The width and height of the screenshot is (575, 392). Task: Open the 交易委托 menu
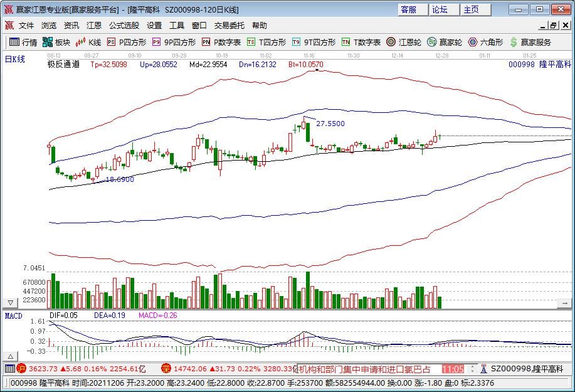tap(229, 25)
